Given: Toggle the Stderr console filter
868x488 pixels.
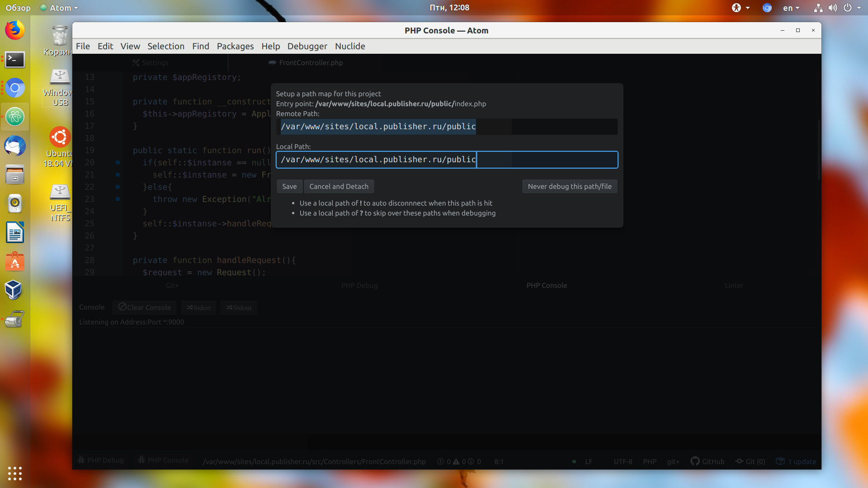Looking at the screenshot, I should click(x=198, y=308).
